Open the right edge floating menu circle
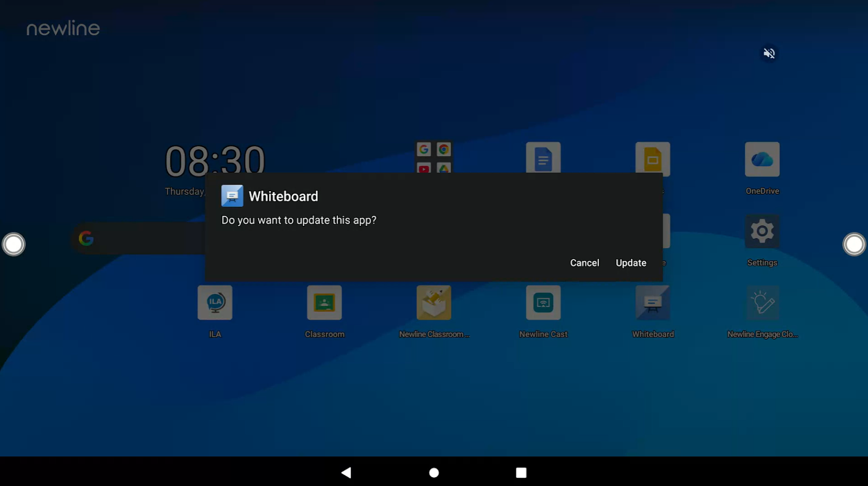Screen dimensions: 868x486 point(854,244)
